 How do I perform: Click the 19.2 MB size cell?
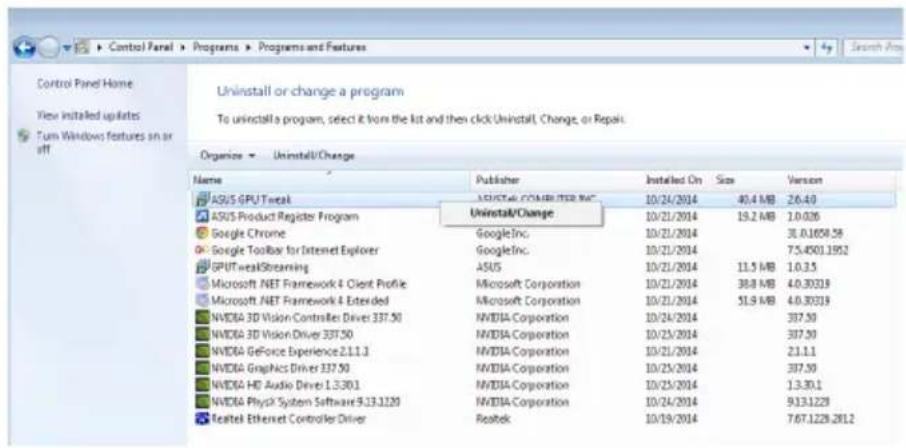tap(756, 217)
